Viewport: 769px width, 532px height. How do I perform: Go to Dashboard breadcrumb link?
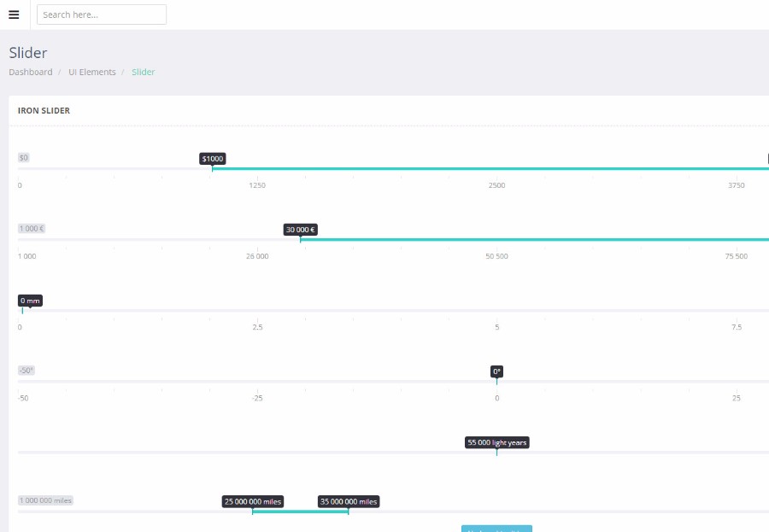(x=31, y=72)
